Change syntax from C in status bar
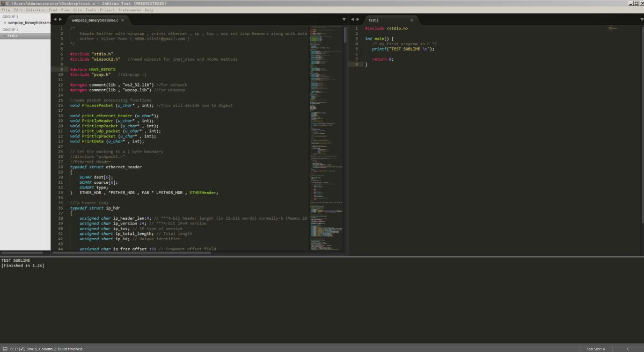Screen dimensions: 644x352 pos(628,349)
